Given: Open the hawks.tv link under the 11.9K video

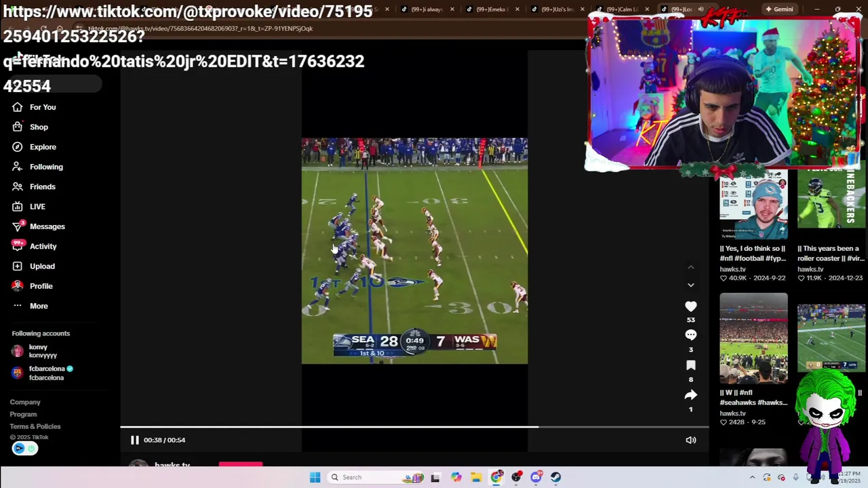Looking at the screenshot, I should click(810, 269).
